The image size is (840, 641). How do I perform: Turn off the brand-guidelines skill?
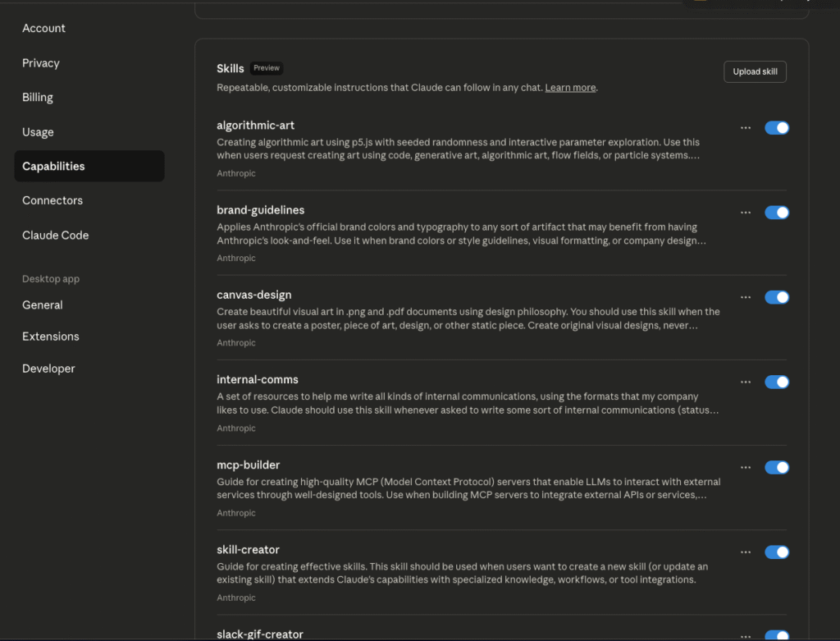(x=776, y=213)
